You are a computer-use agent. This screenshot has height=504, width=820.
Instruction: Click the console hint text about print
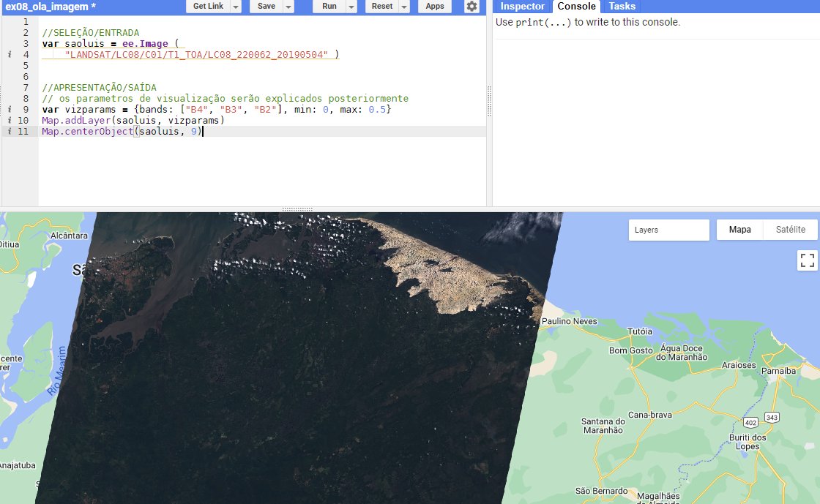point(588,23)
